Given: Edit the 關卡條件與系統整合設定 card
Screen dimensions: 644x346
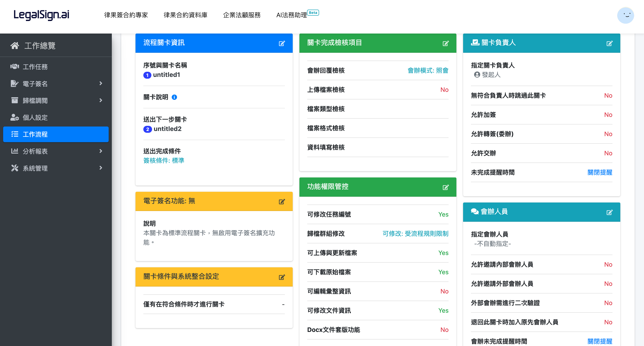Looking at the screenshot, I should click(x=282, y=277).
